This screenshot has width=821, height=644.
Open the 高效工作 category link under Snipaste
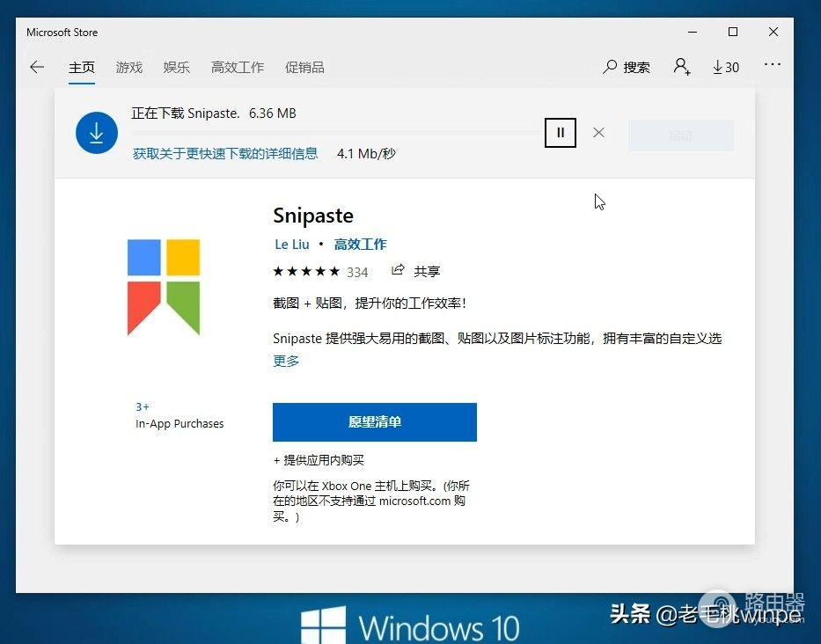click(360, 245)
